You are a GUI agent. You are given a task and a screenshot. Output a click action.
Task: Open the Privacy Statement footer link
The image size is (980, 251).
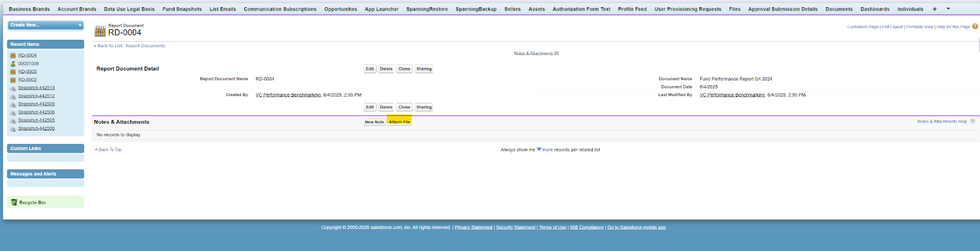[473, 227]
